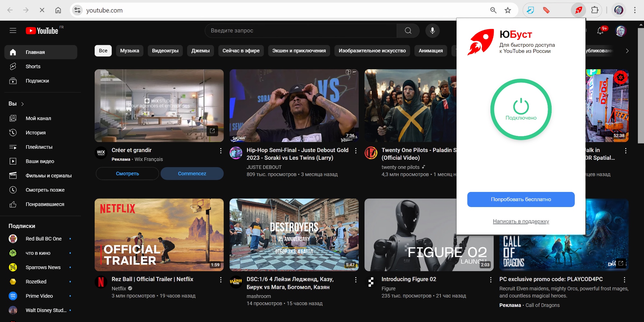The height and width of the screenshot is (322, 644).
Task: Open options menu for Introducing Figure 02
Action: pos(490,280)
